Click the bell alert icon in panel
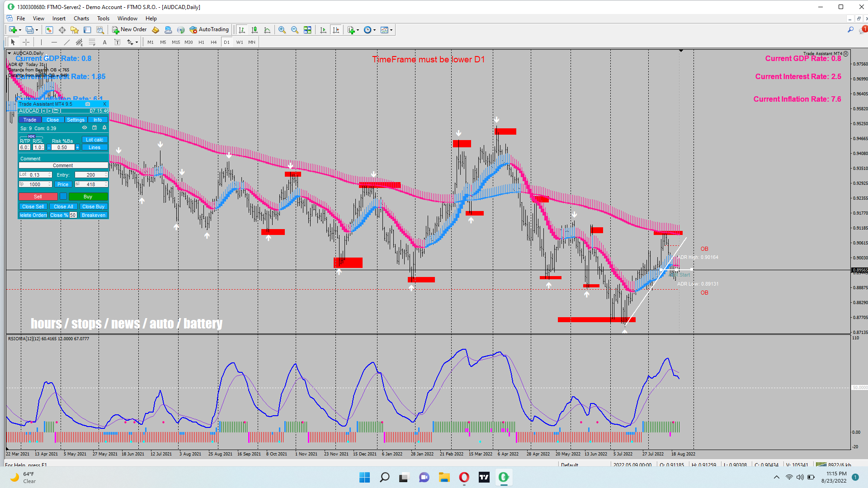This screenshot has height=488, width=868. [104, 128]
